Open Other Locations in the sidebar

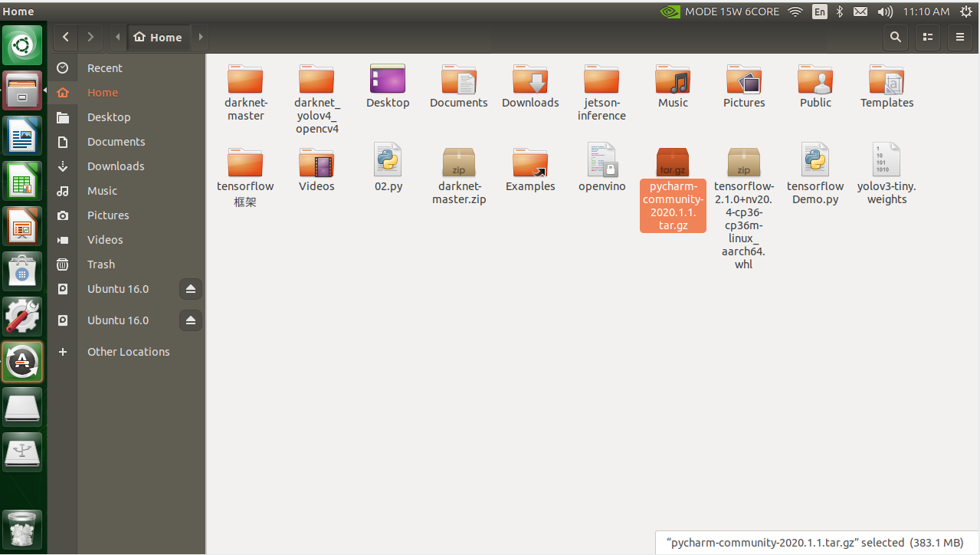click(x=126, y=352)
